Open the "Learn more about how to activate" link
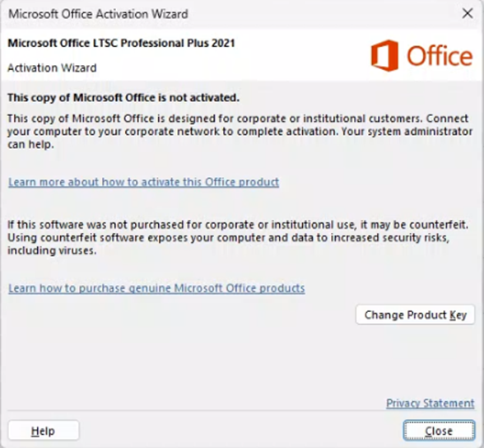Image resolution: width=484 pixels, height=448 pixels. pos(143,182)
